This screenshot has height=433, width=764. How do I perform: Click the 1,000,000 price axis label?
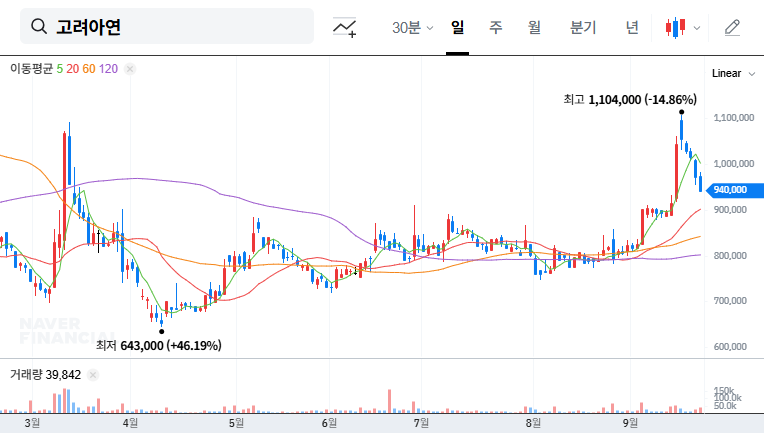pos(733,164)
